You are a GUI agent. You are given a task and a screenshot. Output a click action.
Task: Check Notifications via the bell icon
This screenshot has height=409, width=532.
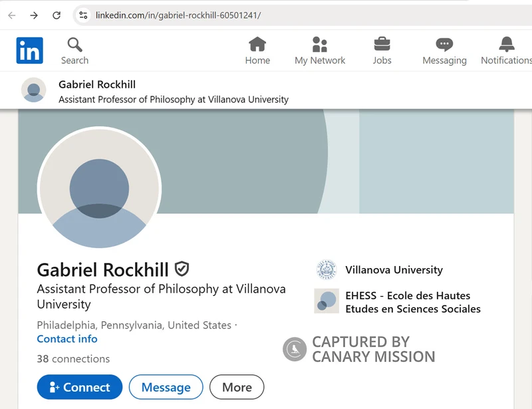(x=505, y=44)
